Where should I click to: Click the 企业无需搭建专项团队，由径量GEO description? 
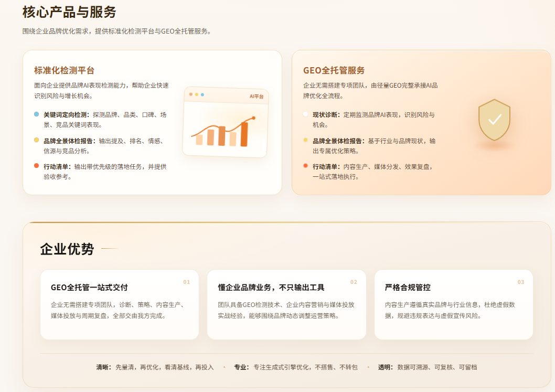(370, 91)
